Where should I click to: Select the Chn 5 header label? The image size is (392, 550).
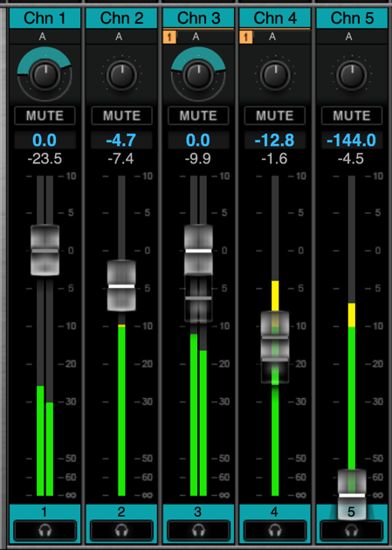point(352,18)
